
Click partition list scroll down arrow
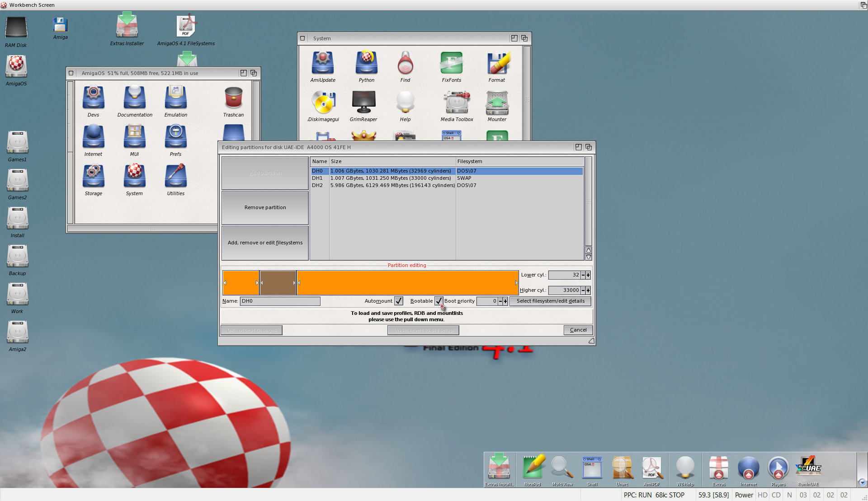[589, 257]
